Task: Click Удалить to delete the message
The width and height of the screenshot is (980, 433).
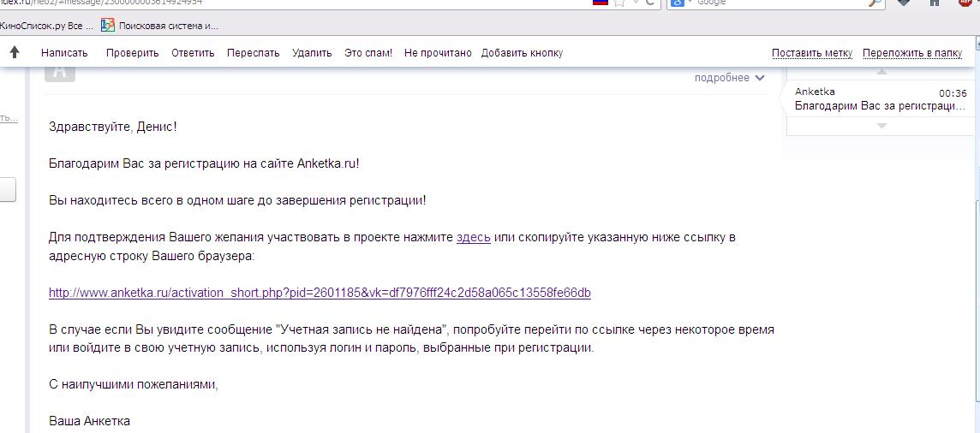Action: (x=312, y=53)
